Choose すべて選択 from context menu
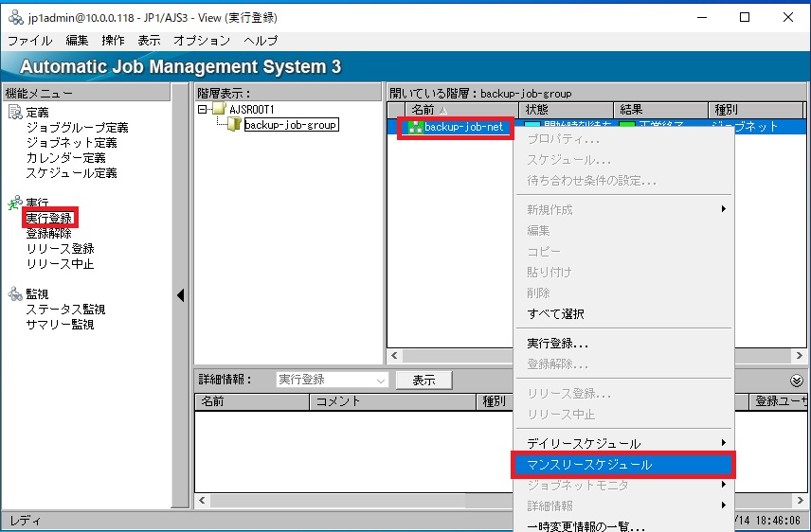 (623, 314)
